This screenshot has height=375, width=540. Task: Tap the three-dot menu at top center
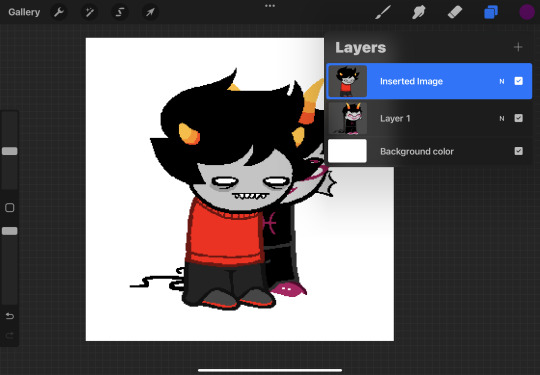click(x=270, y=6)
